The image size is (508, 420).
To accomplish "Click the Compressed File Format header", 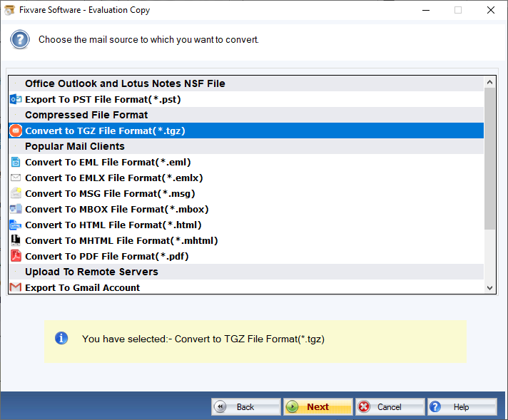I will pos(246,115).
